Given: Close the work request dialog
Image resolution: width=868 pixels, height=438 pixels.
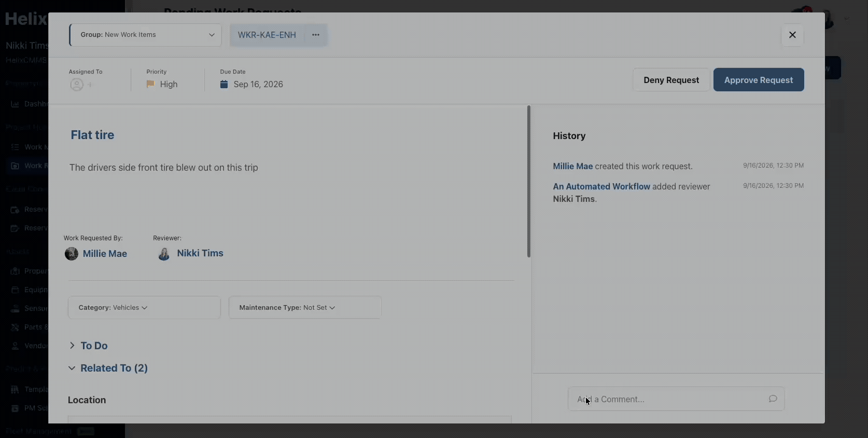Looking at the screenshot, I should [792, 35].
